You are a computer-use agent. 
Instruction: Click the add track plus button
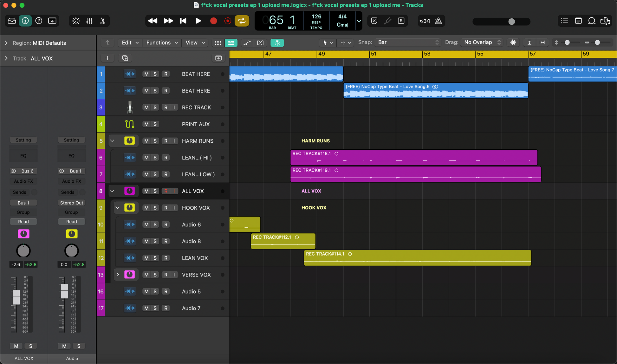pos(107,58)
